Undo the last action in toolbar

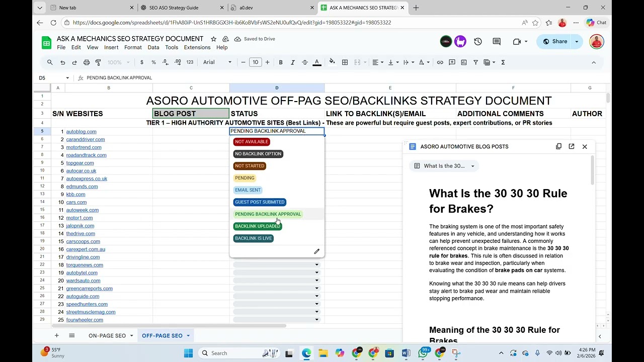coord(62,62)
